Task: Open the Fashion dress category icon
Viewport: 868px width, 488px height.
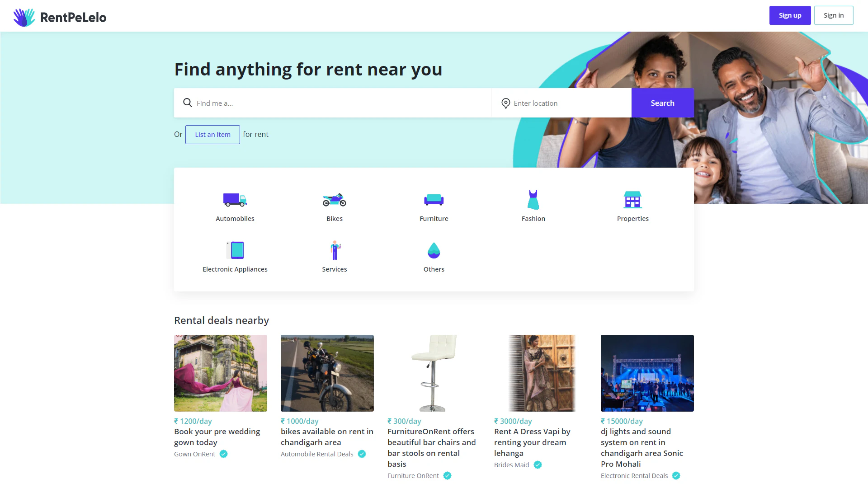Action: pyautogui.click(x=533, y=199)
